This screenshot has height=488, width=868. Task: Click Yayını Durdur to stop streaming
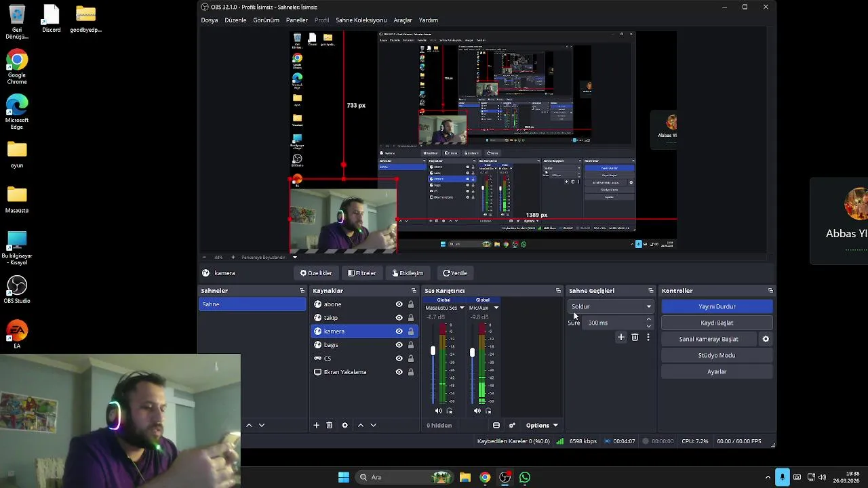[717, 306]
